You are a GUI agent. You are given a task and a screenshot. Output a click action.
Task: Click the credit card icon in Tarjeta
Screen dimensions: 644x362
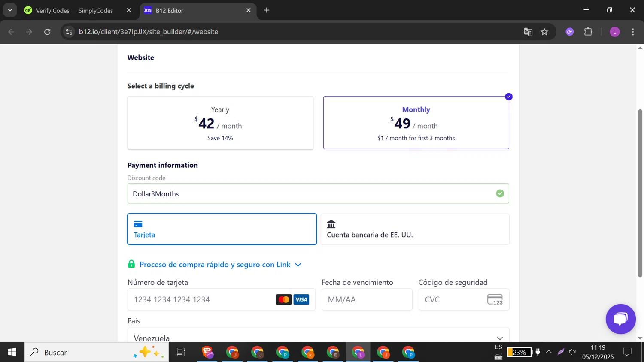click(138, 224)
